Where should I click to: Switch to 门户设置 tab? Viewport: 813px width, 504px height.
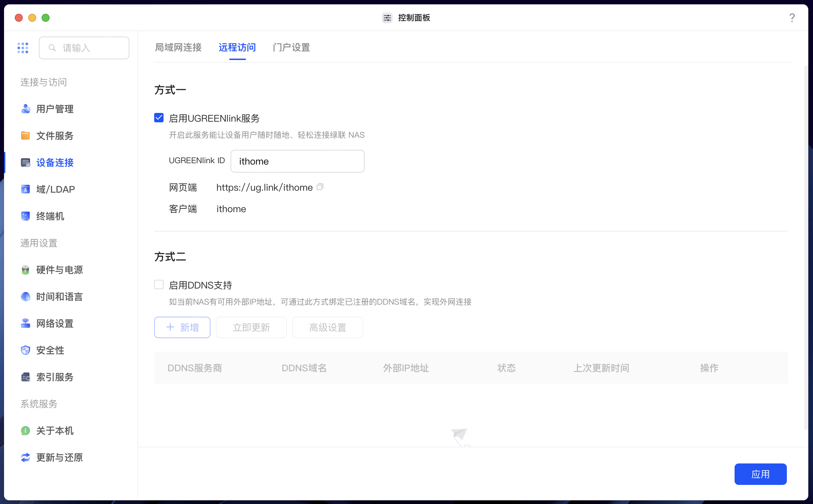291,48
